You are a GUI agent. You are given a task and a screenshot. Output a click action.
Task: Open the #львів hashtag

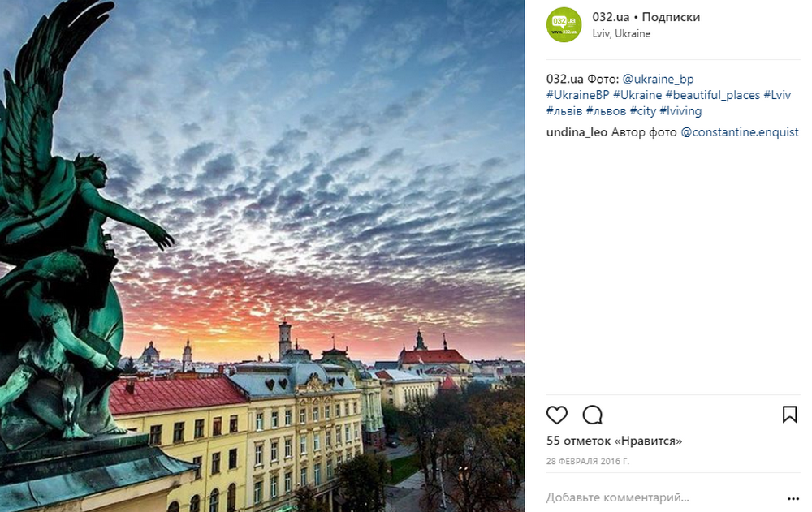564,111
